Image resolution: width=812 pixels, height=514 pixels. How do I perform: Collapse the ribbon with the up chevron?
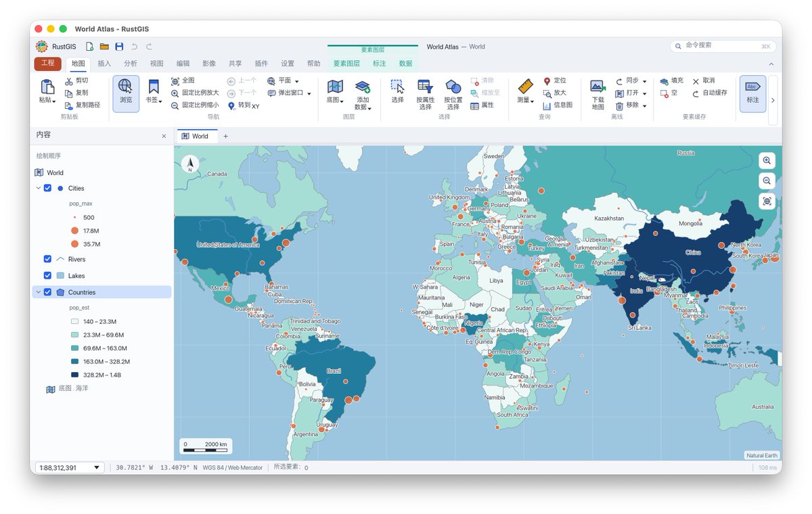[771, 64]
